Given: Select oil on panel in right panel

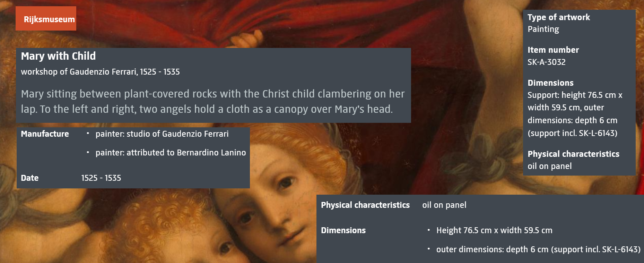Looking at the screenshot, I should tap(549, 166).
